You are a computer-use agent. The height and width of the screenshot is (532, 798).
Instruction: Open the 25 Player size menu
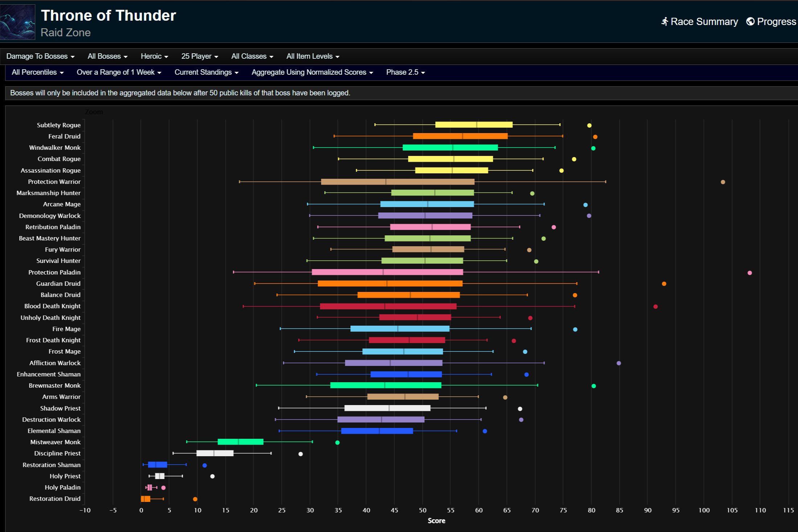[199, 56]
